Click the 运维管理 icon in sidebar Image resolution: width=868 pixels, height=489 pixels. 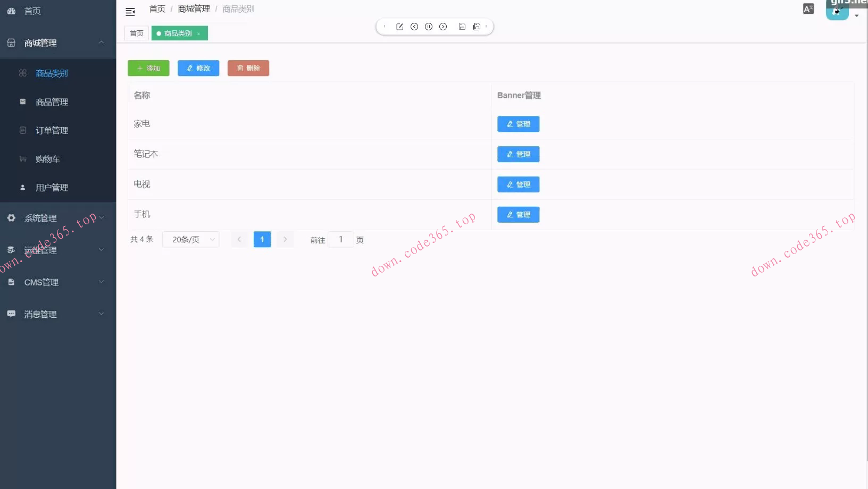tap(11, 250)
